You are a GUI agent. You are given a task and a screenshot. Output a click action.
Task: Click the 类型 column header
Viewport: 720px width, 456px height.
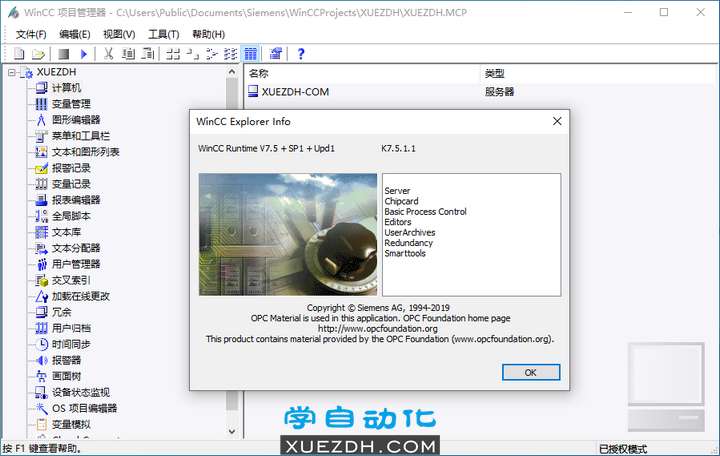495,73
